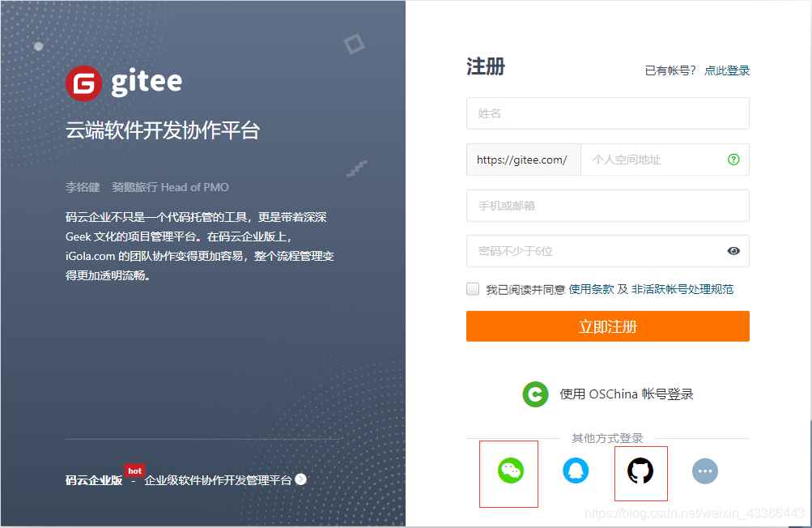Open the 码云企业版 link

[94, 480]
